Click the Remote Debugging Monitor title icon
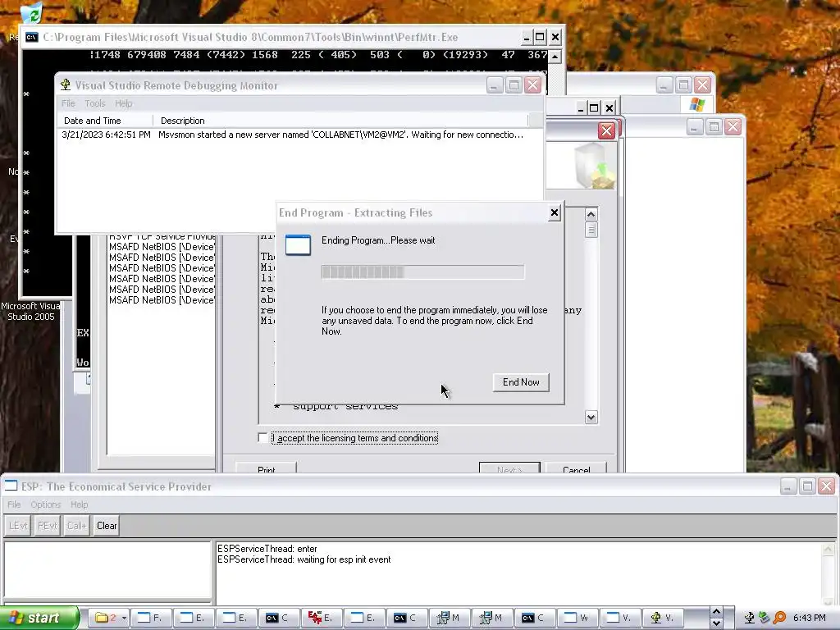The width and height of the screenshot is (840, 630). coord(66,84)
